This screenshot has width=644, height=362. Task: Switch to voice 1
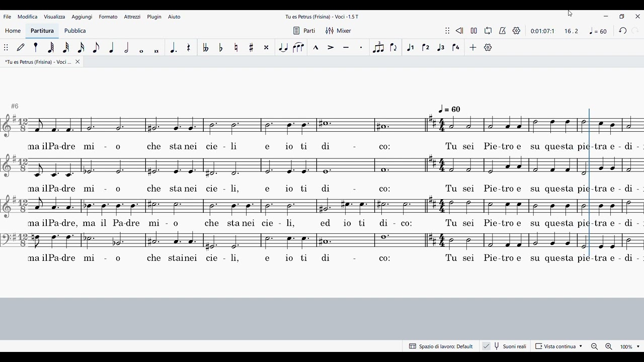(x=410, y=47)
